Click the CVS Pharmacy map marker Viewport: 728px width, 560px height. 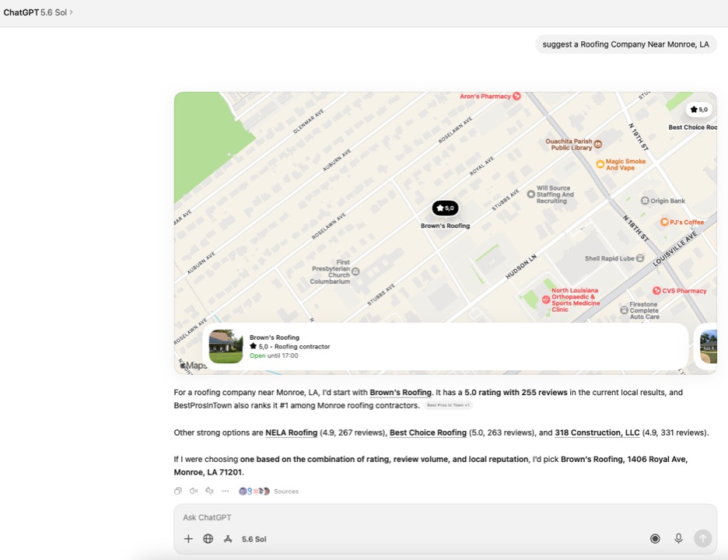[656, 291]
